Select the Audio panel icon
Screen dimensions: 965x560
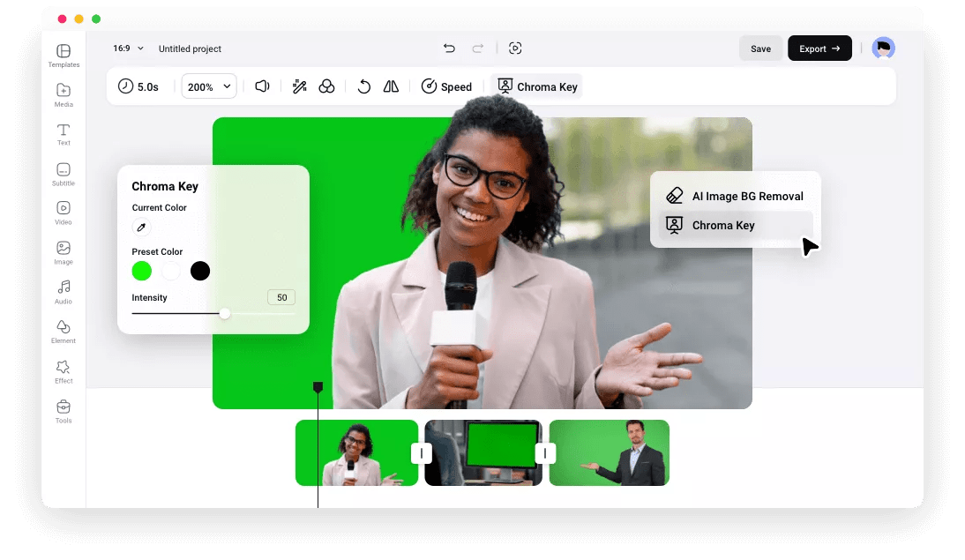tap(63, 293)
